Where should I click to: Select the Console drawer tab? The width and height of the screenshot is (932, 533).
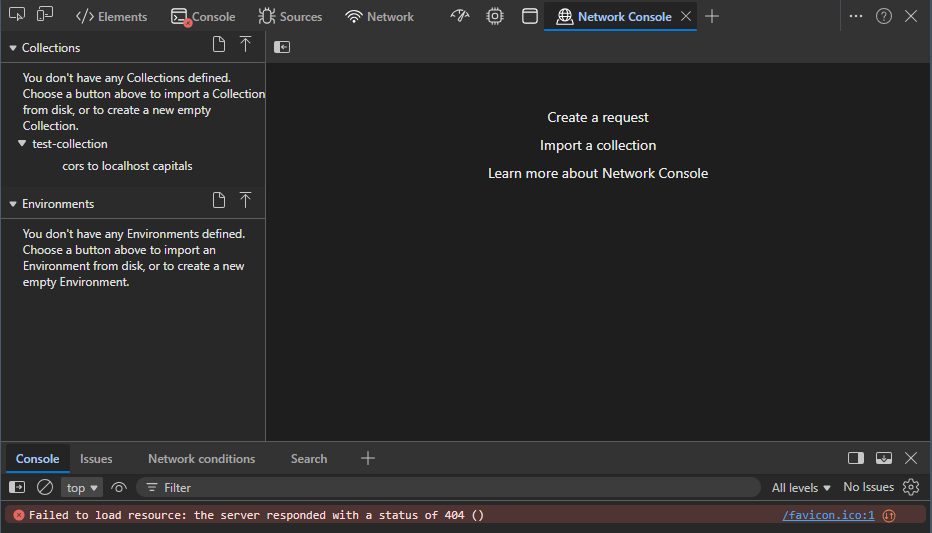click(37, 459)
